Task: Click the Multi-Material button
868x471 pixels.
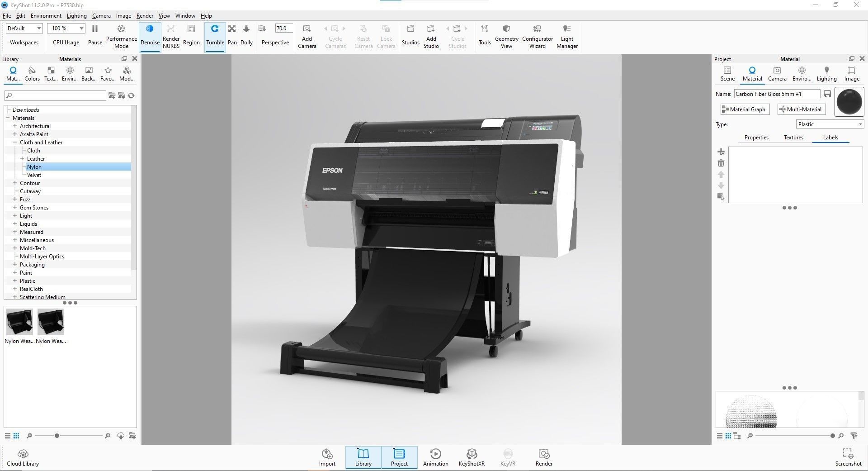Action: (x=802, y=109)
